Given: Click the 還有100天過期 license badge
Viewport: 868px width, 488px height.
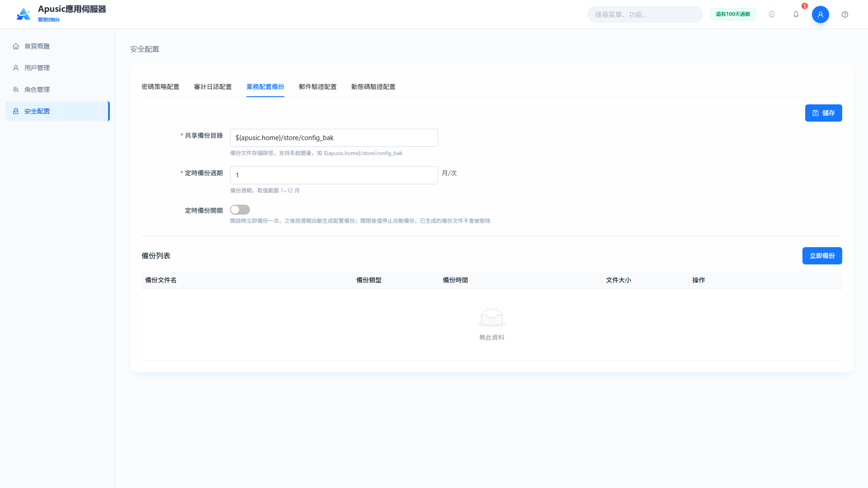Looking at the screenshot, I should click(733, 14).
